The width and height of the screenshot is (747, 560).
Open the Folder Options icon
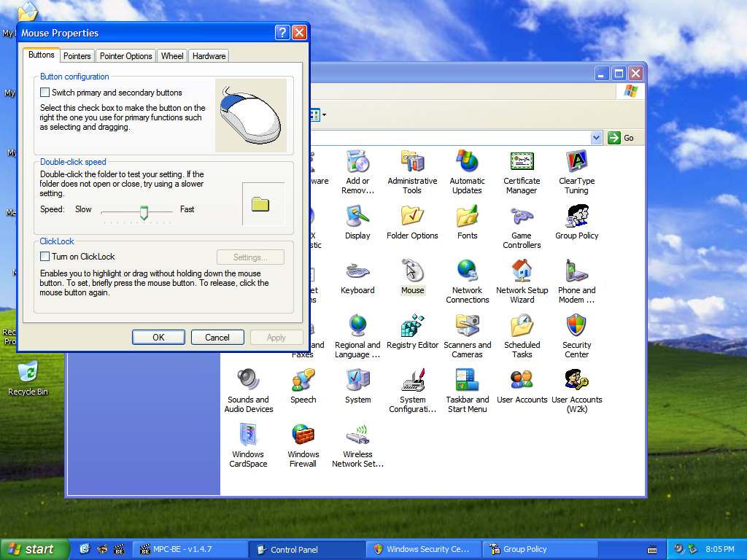pos(412,217)
